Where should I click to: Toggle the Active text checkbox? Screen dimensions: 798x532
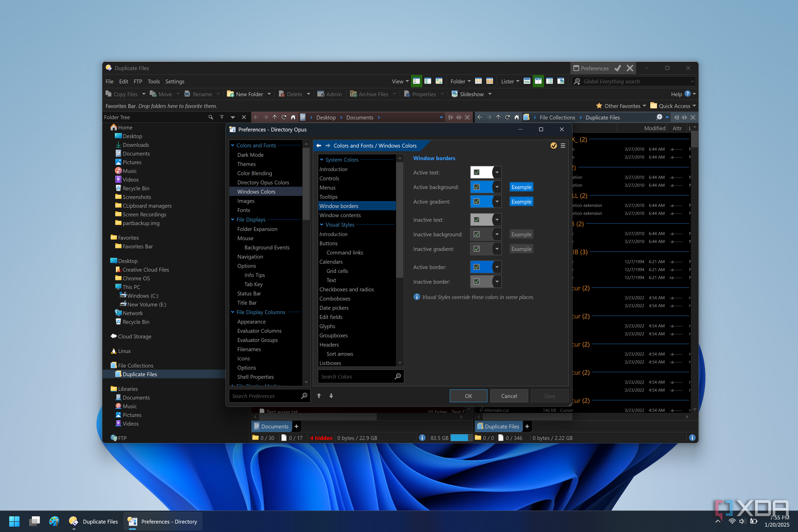coord(477,172)
